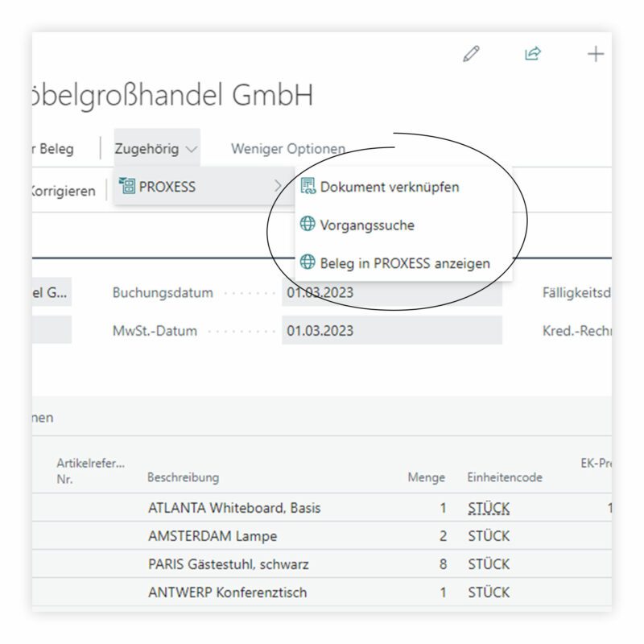Click the MwSt.-Datum date field
This screenshot has height=644, width=644.
pyautogui.click(x=391, y=331)
